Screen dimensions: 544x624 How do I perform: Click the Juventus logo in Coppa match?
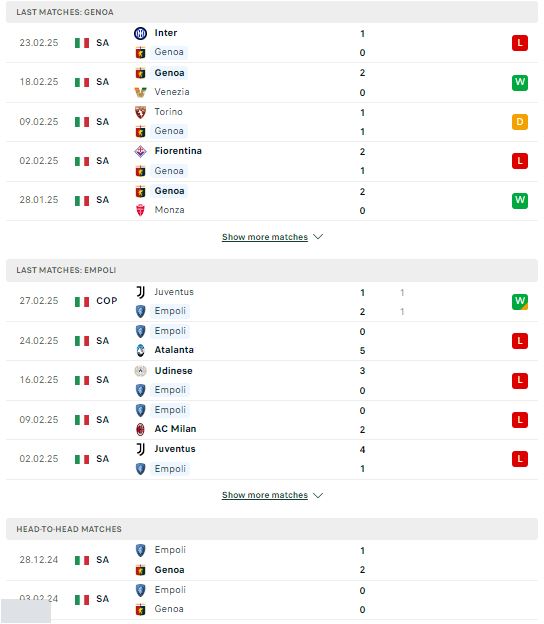click(x=140, y=292)
